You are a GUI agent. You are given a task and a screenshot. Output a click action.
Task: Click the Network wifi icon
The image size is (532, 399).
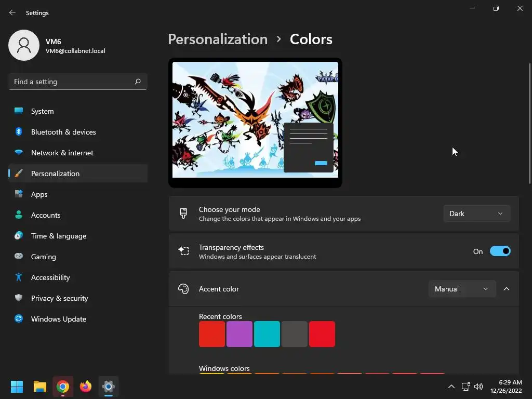pos(19,152)
